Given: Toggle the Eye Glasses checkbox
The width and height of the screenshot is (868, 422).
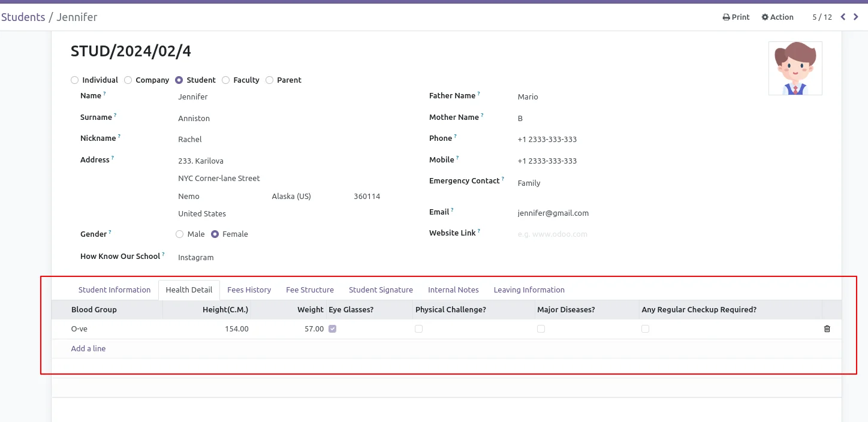Looking at the screenshot, I should (x=332, y=328).
